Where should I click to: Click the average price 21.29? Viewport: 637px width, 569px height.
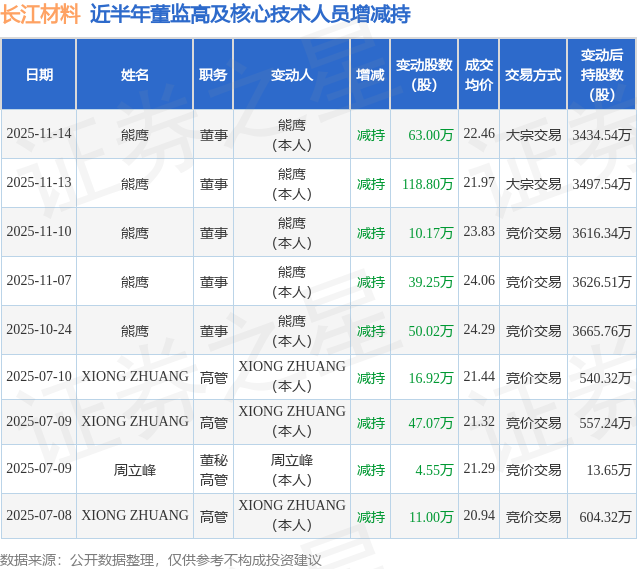click(479, 469)
